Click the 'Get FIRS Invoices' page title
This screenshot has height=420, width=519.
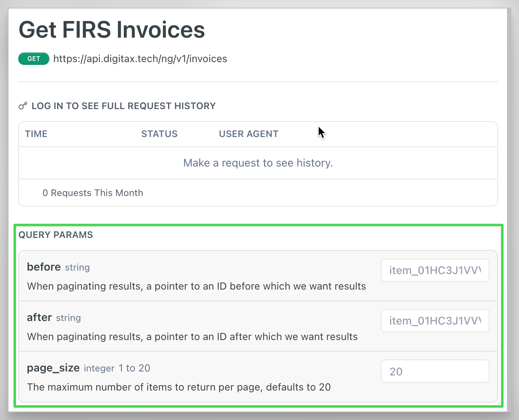coord(112,30)
